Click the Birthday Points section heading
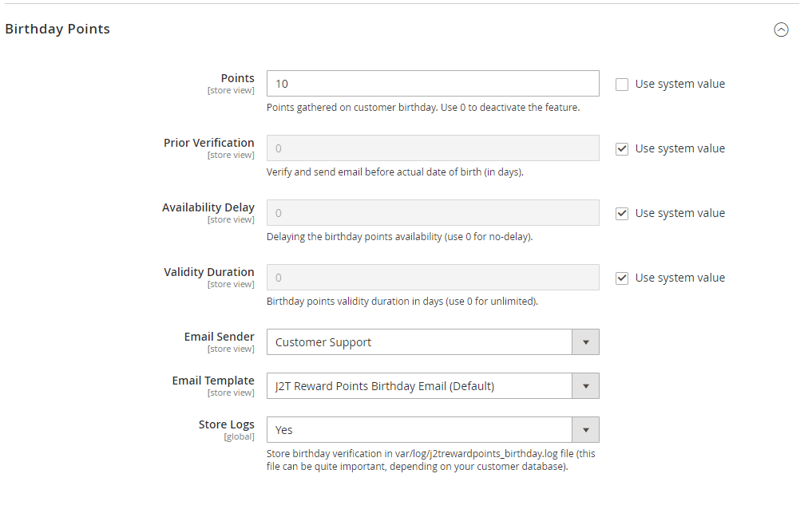The height and width of the screenshot is (513, 812). tap(57, 29)
